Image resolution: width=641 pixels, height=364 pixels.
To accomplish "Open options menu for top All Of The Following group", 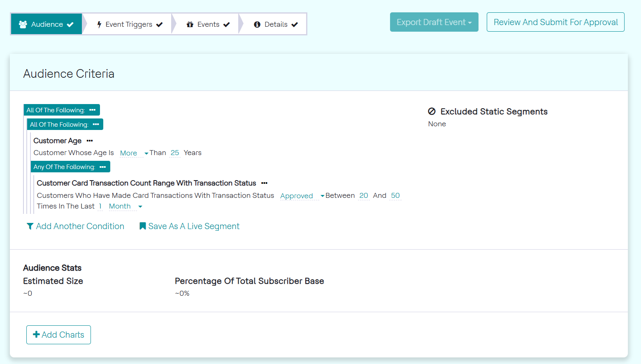I will (x=93, y=110).
